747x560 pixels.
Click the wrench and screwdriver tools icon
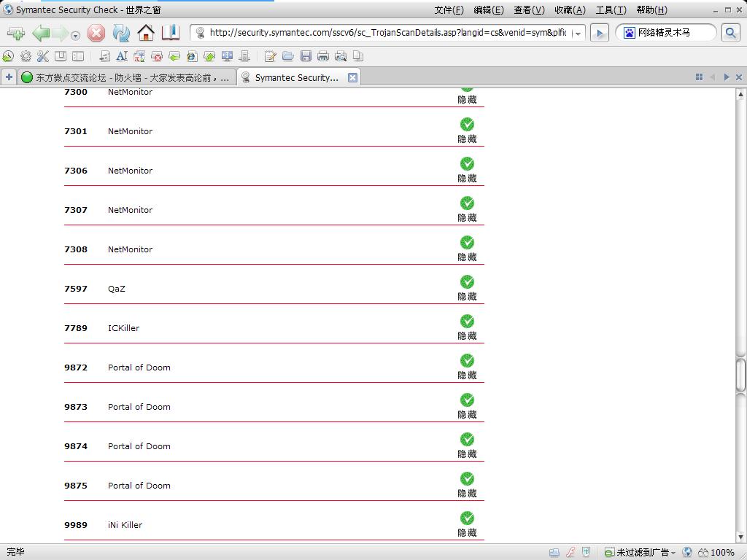tap(43, 56)
